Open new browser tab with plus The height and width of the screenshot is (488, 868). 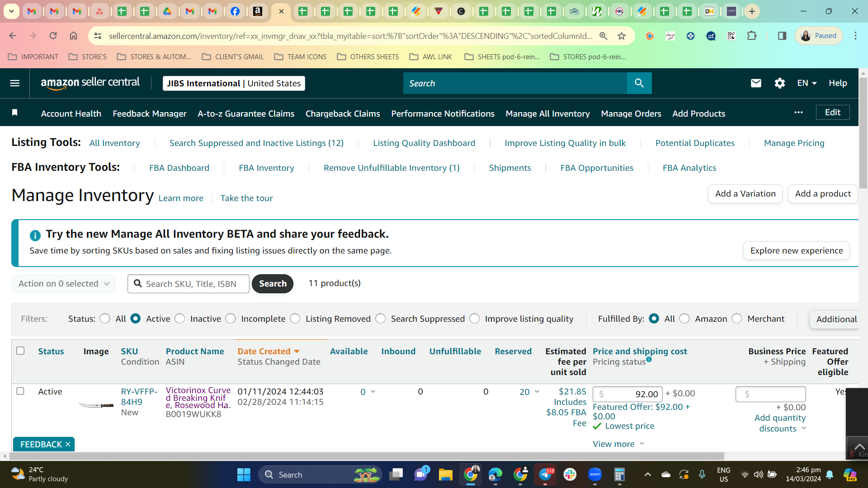(x=752, y=11)
